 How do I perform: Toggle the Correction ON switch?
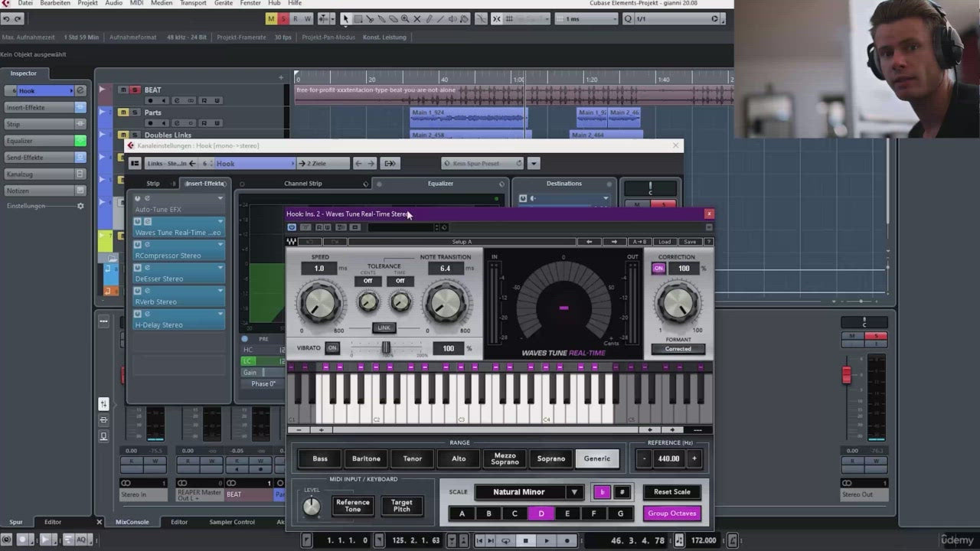[x=658, y=269]
